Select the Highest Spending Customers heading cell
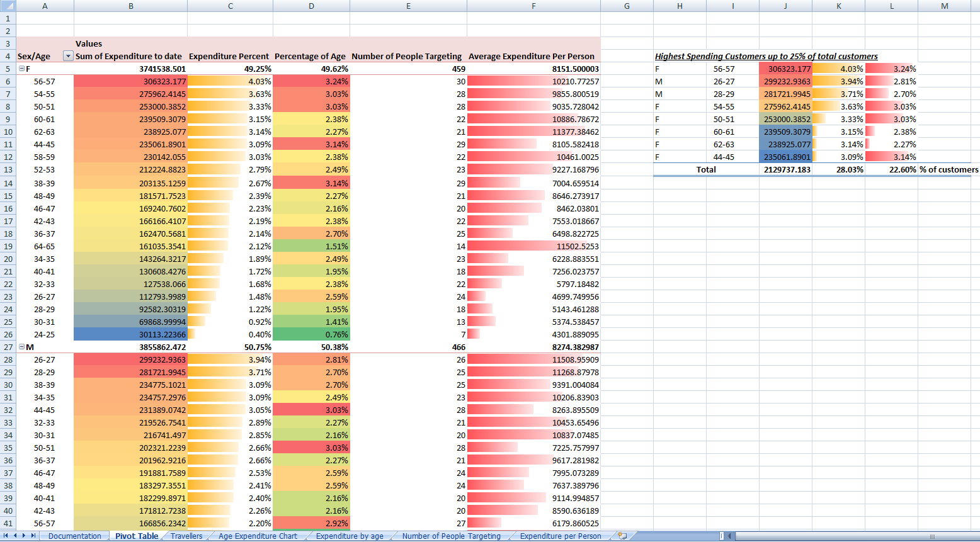This screenshot has height=542, width=980. 766,56
